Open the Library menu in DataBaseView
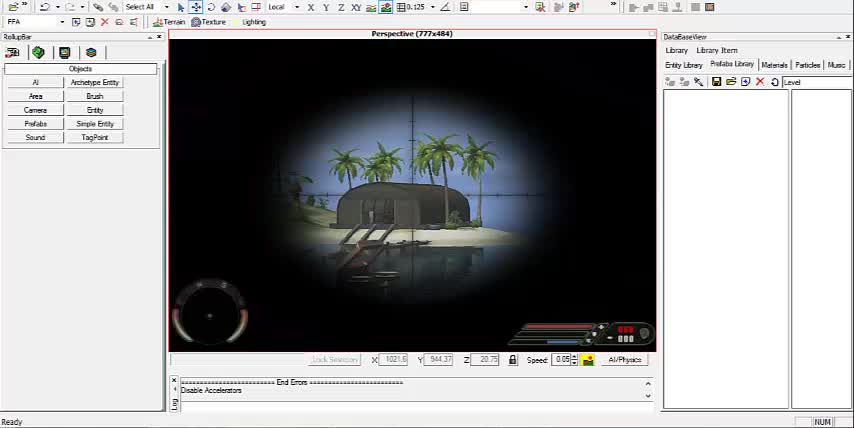 point(676,50)
